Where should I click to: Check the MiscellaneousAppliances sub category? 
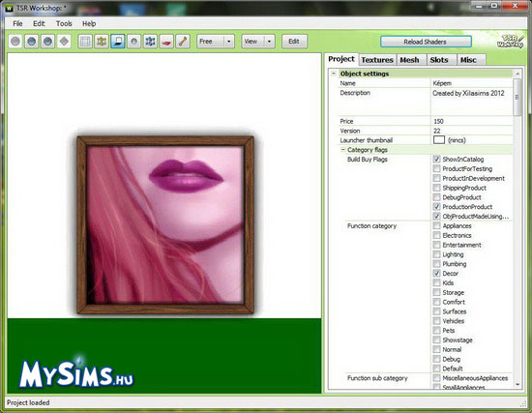tap(437, 378)
